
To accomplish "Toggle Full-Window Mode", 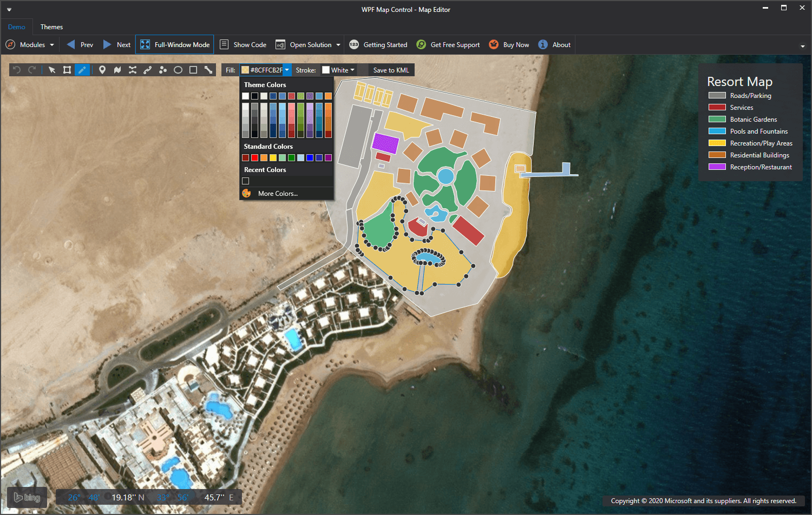I will coord(175,45).
